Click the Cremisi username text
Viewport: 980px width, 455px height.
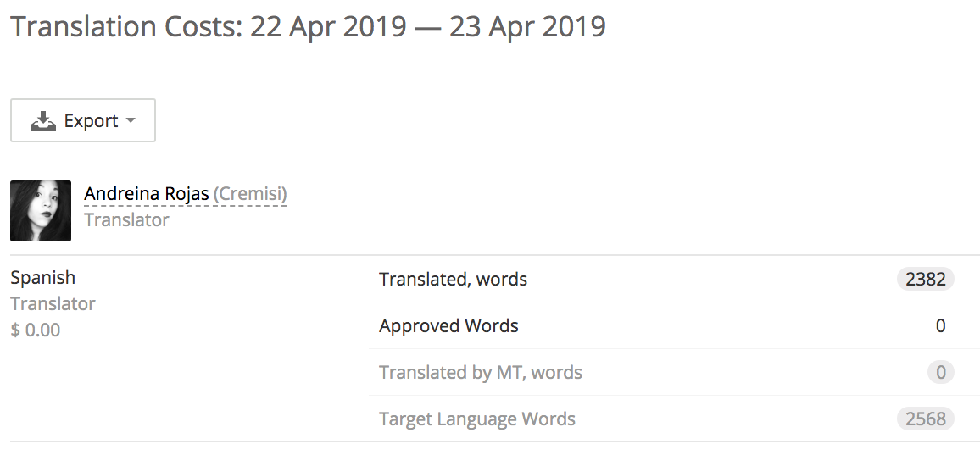pos(250,194)
